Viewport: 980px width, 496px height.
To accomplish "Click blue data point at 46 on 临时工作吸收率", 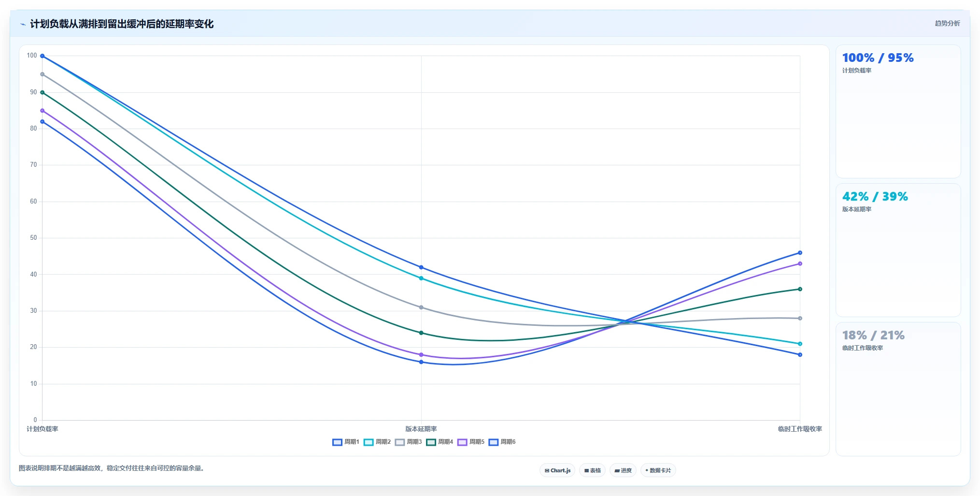I will coord(800,253).
